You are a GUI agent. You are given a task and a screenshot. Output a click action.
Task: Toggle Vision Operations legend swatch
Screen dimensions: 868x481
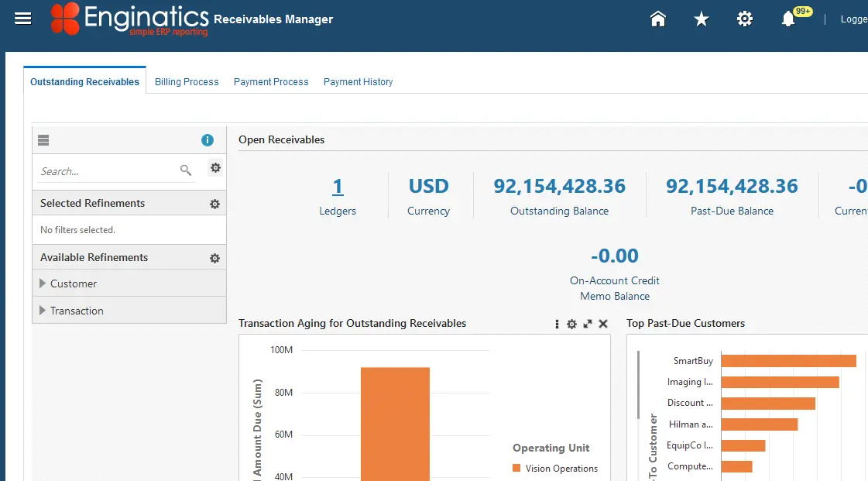pos(516,468)
